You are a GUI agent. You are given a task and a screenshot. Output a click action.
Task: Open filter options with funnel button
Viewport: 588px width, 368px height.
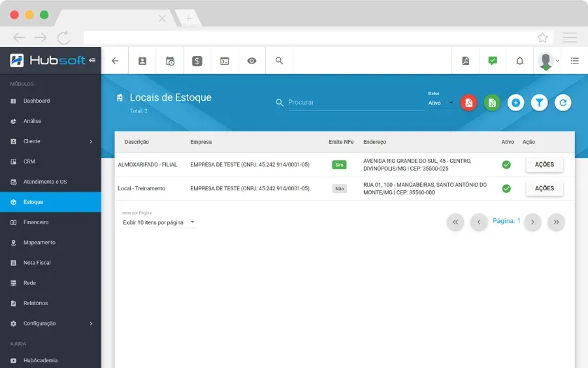(539, 103)
